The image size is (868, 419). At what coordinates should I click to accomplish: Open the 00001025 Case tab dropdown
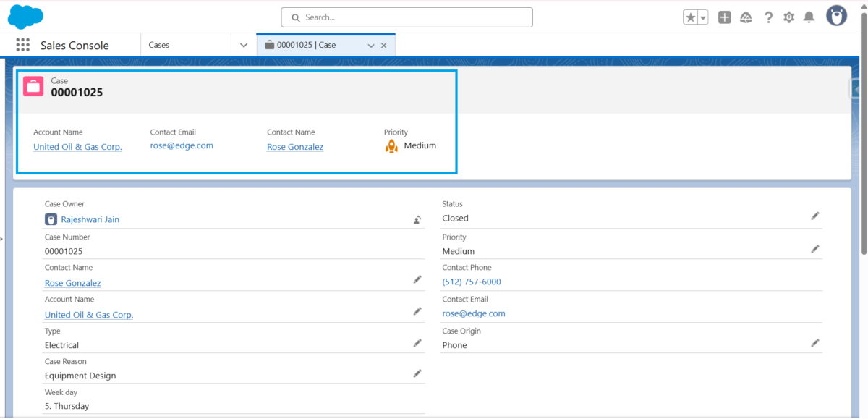point(370,44)
